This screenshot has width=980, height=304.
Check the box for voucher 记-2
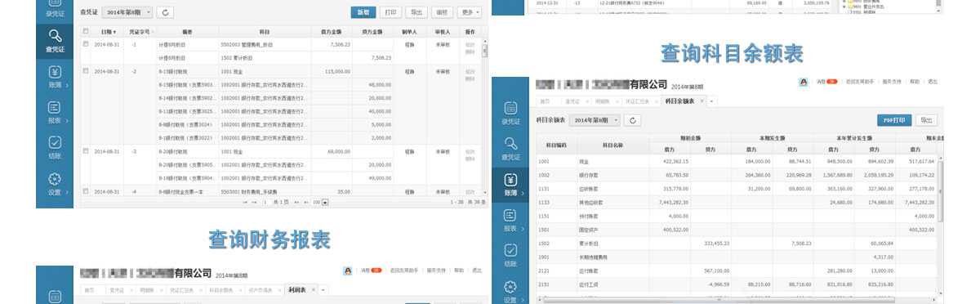(x=86, y=72)
